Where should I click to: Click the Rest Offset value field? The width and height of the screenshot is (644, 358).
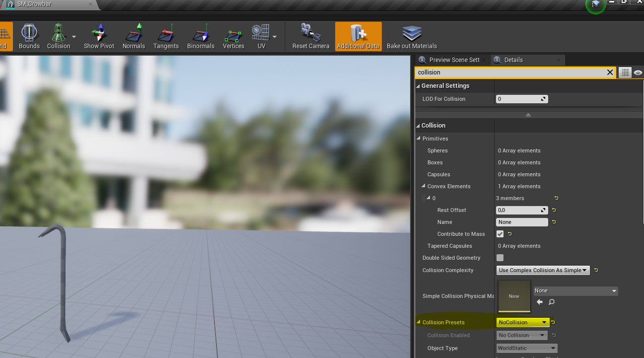(522, 210)
